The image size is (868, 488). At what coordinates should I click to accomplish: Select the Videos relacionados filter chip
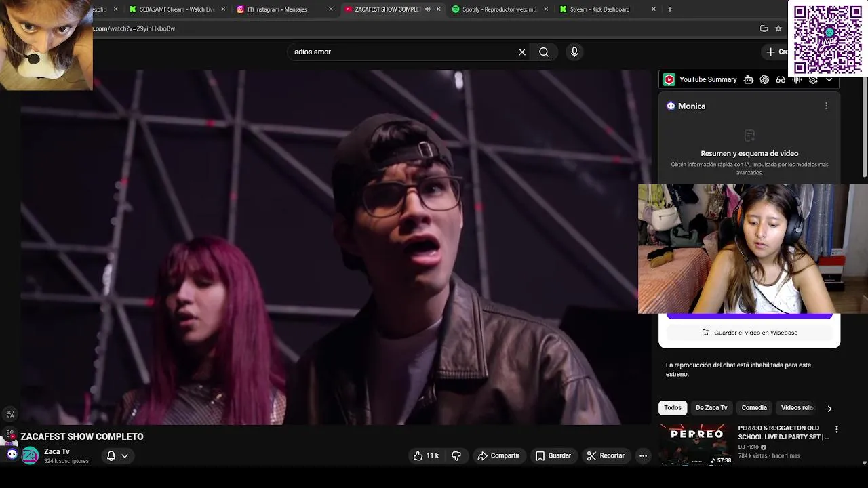[x=798, y=407]
